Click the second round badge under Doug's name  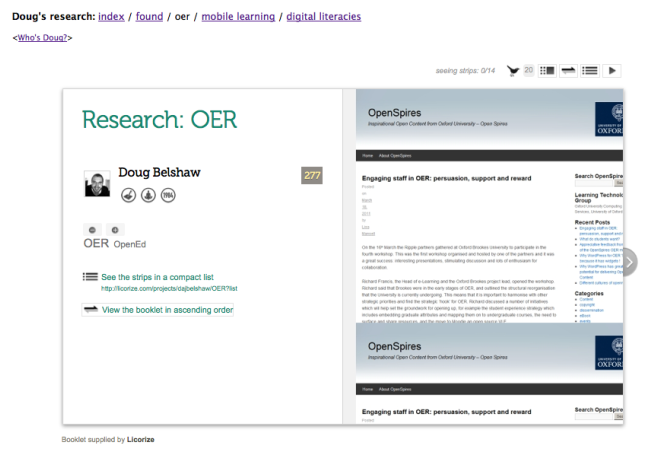tap(148, 195)
